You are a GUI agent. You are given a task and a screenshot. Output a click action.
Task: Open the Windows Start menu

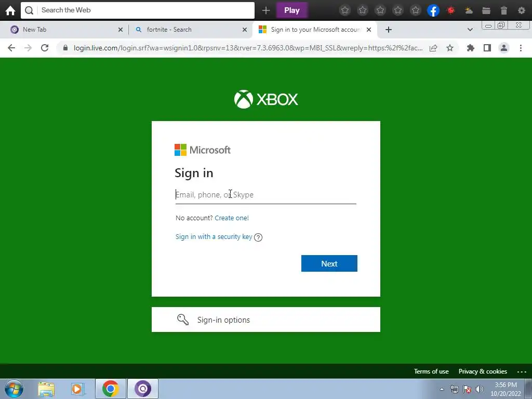(14, 389)
